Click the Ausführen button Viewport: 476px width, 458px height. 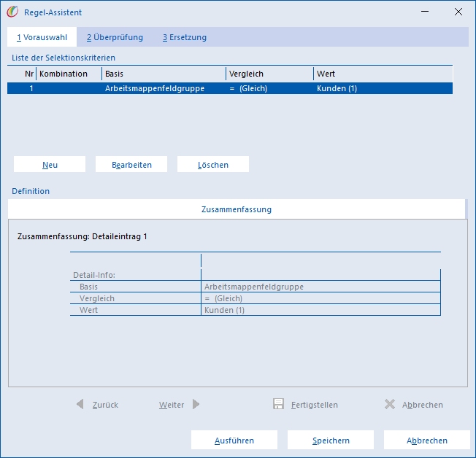point(234,440)
